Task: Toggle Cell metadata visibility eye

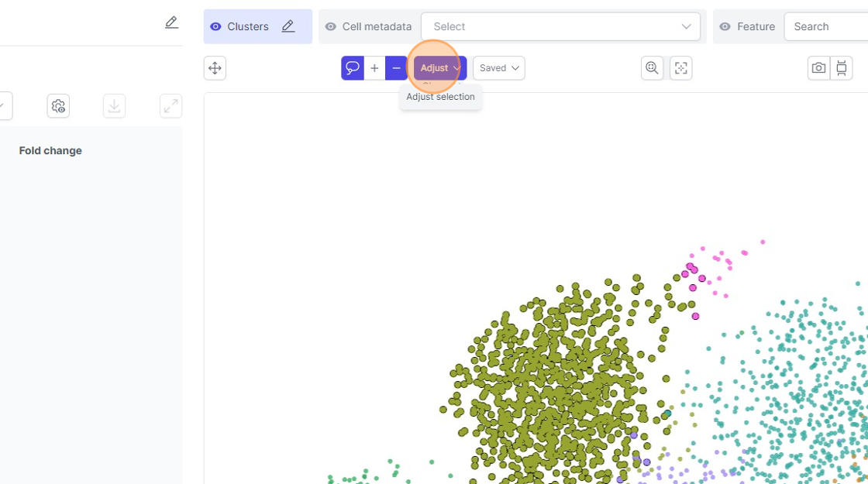Action: click(331, 26)
